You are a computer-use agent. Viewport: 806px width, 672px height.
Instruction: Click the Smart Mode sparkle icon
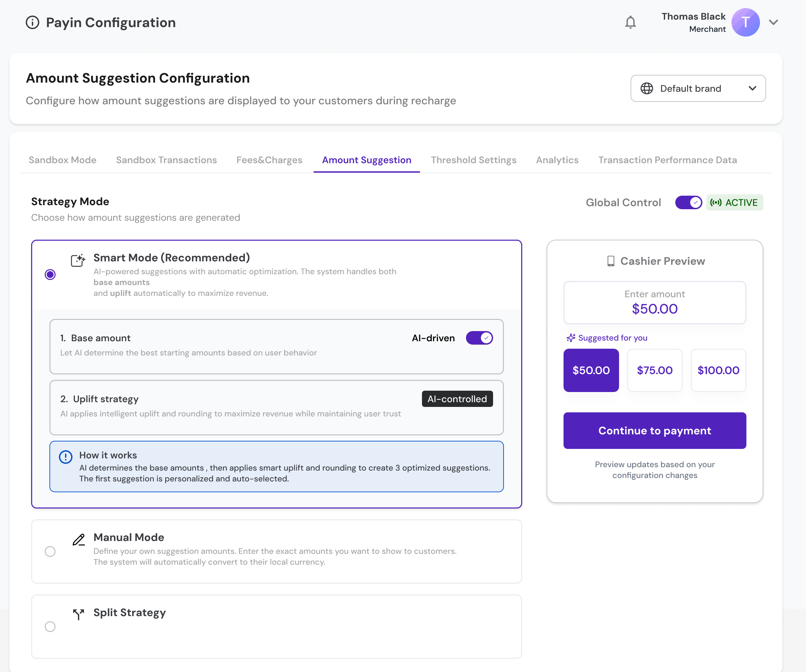[78, 260]
